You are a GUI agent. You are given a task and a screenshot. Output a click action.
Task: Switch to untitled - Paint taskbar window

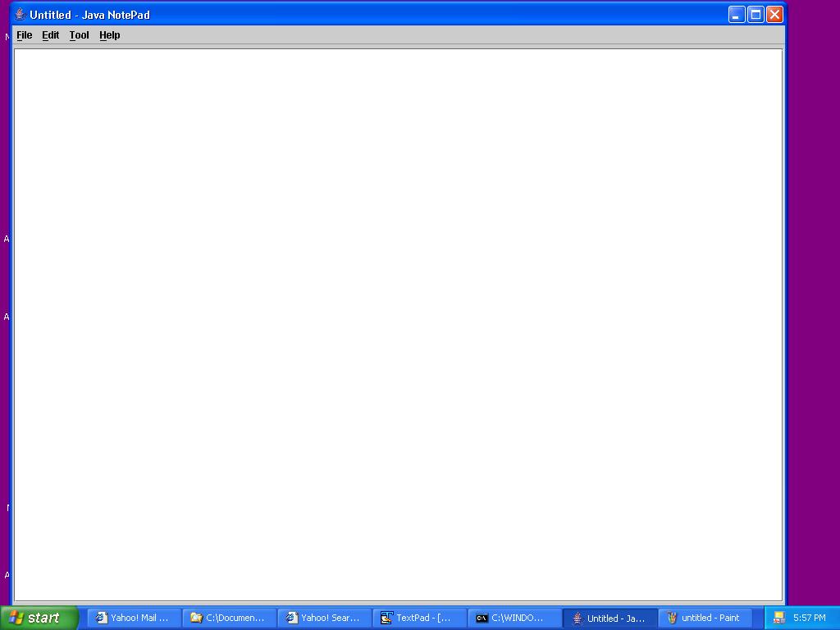tap(705, 618)
